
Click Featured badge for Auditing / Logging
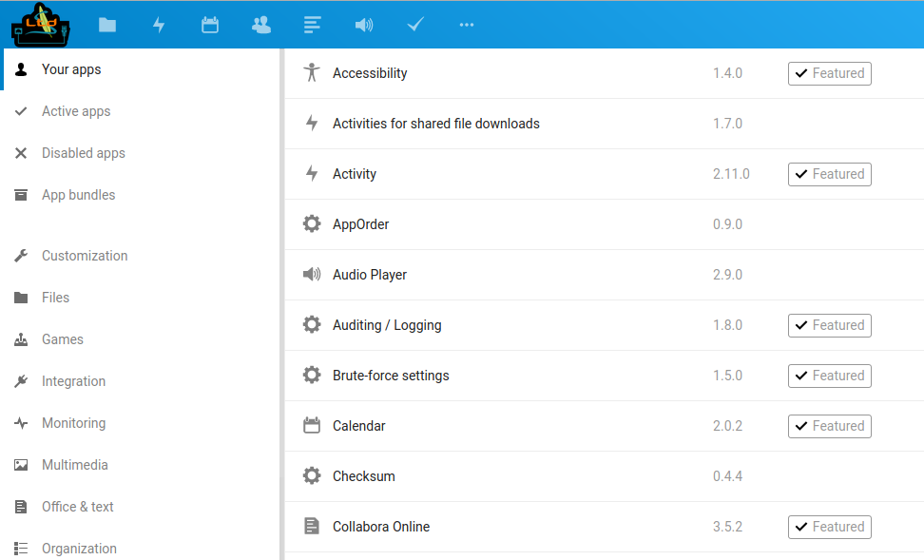pos(830,325)
